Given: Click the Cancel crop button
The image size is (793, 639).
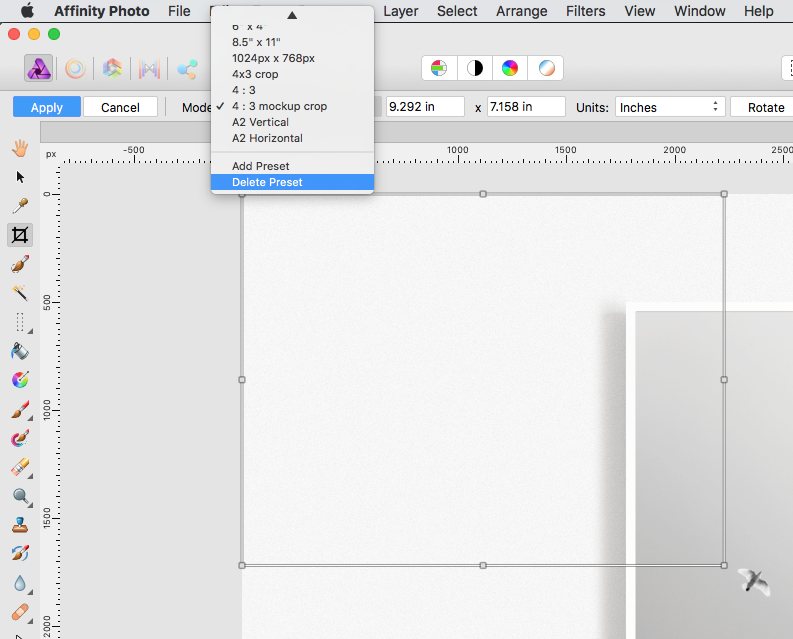Looking at the screenshot, I should click(120, 107).
